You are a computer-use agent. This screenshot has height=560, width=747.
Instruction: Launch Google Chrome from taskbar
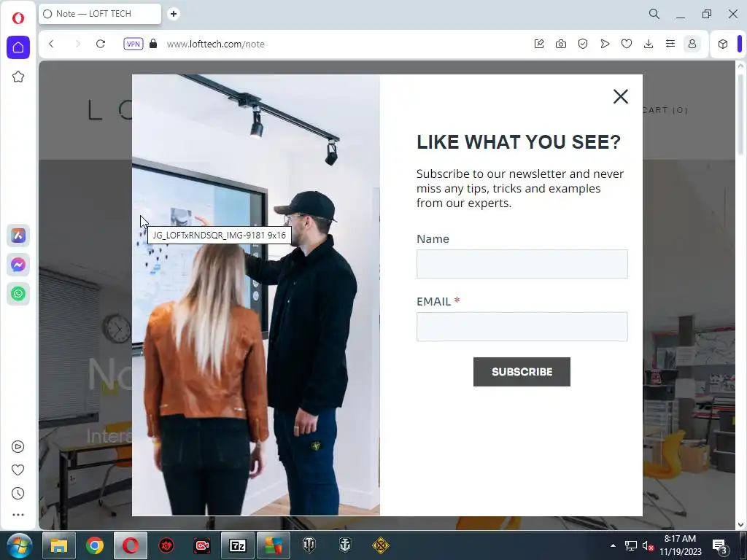point(95,545)
